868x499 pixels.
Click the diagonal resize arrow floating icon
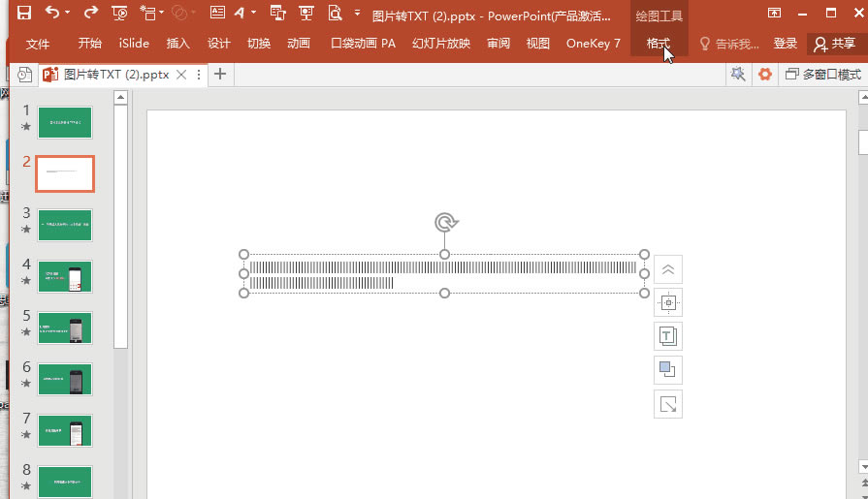(668, 404)
